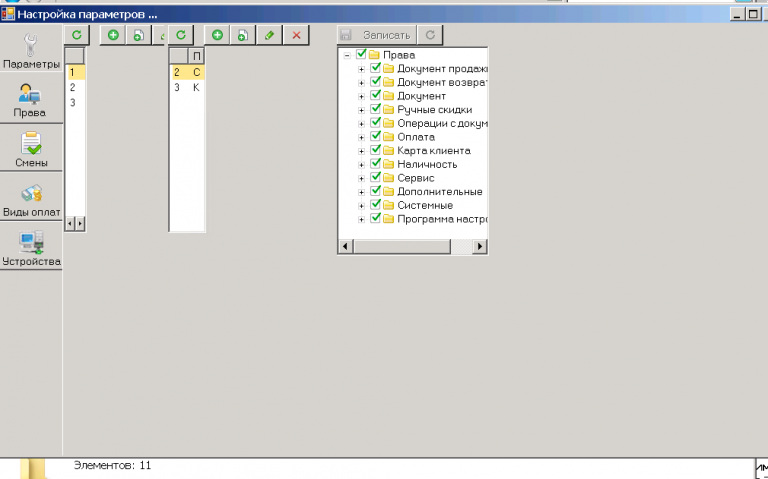Copy an item in the first list toolbar

click(139, 35)
